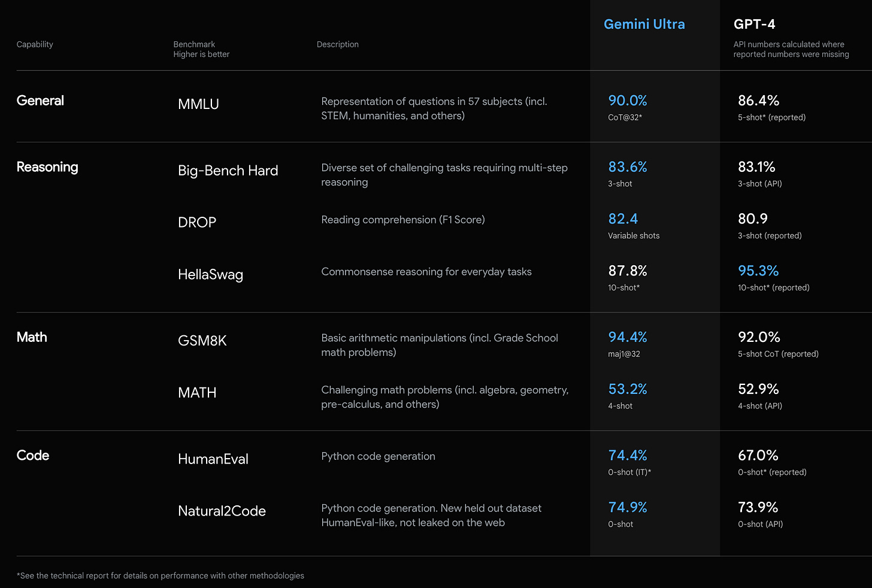Click the Big-Bench Hard benchmark name

tap(228, 171)
